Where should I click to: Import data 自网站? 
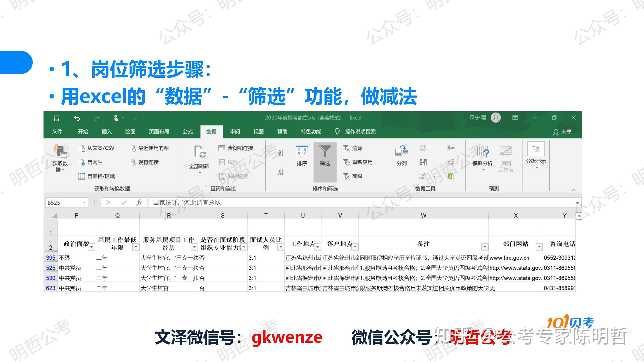(91, 162)
